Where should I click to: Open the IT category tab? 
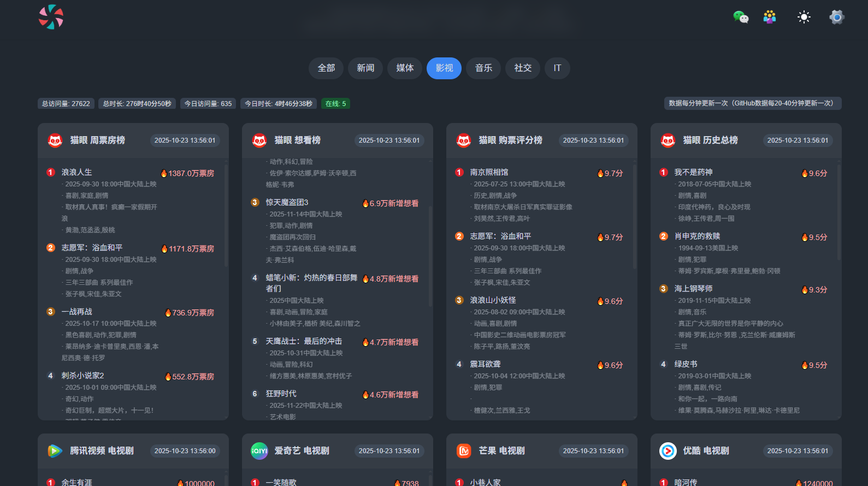[x=557, y=68]
